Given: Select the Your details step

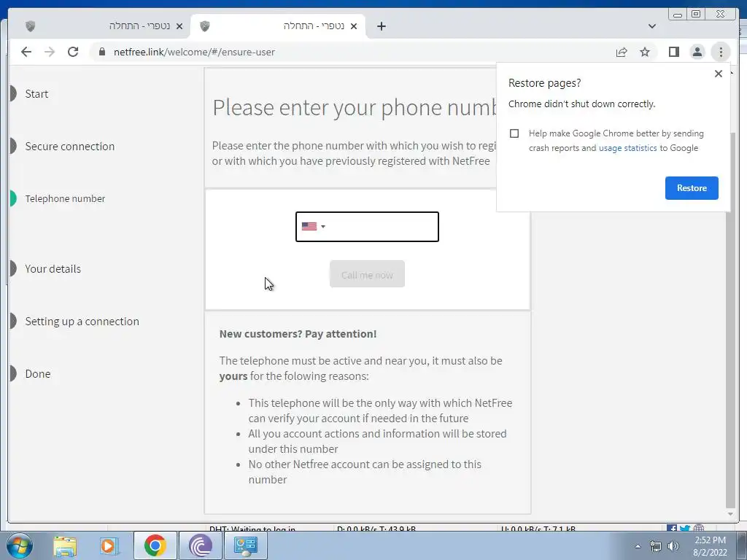Looking at the screenshot, I should coord(53,268).
